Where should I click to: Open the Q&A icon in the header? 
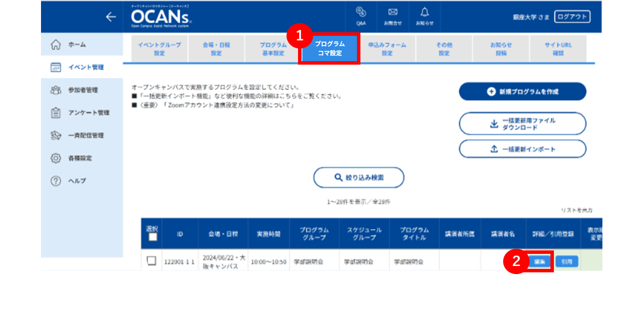(361, 17)
